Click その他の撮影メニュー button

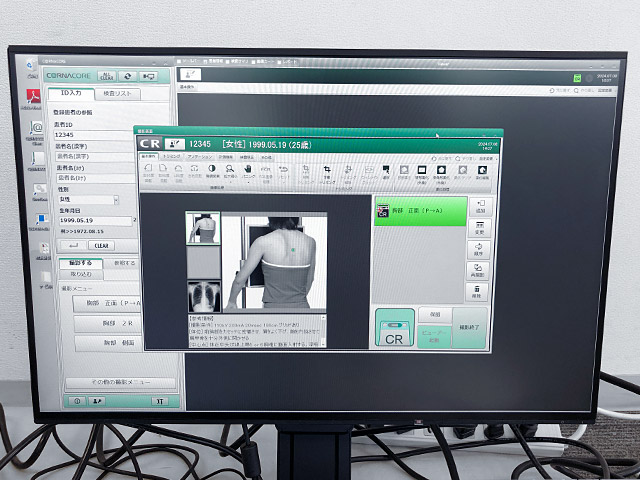[x=120, y=382]
